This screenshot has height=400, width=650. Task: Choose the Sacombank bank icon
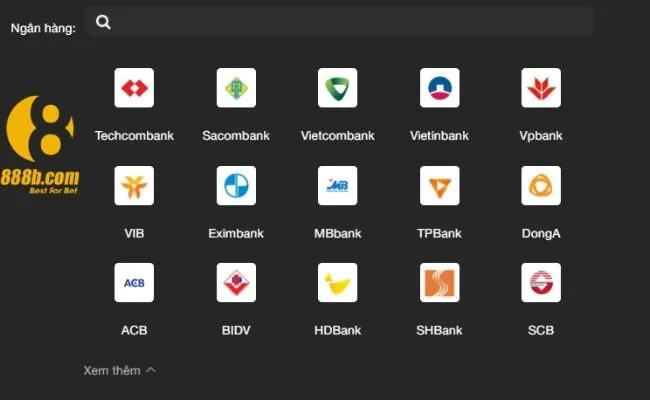coord(236,88)
